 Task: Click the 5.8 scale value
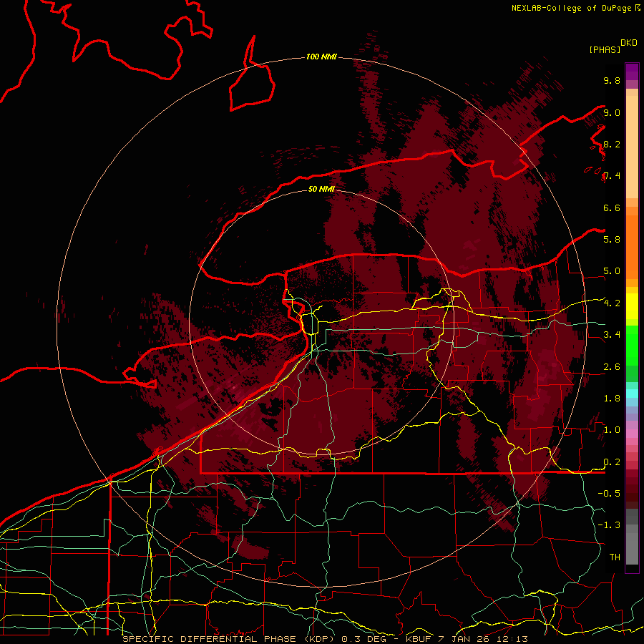click(x=612, y=239)
